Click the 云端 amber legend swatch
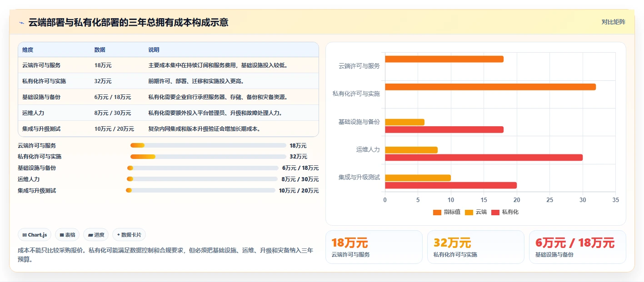 469,212
